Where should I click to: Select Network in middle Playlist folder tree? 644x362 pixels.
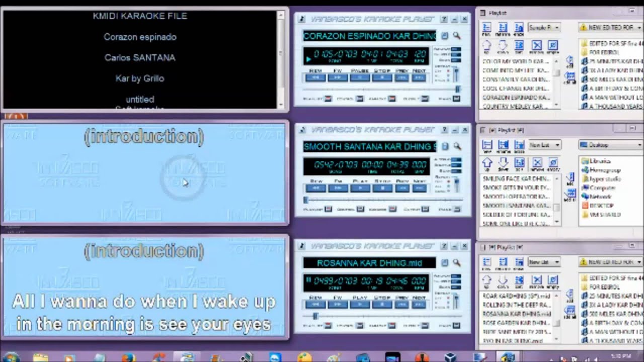click(596, 197)
